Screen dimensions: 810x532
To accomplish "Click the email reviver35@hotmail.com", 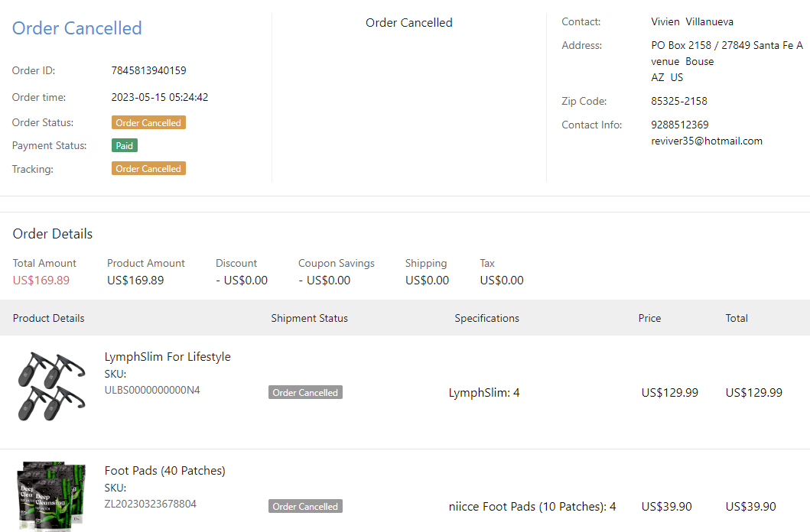I will 707,141.
